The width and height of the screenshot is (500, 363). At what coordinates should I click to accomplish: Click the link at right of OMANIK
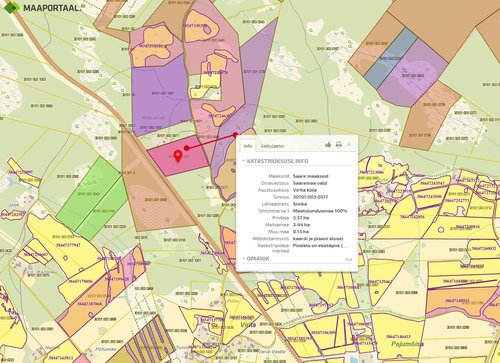(x=348, y=259)
